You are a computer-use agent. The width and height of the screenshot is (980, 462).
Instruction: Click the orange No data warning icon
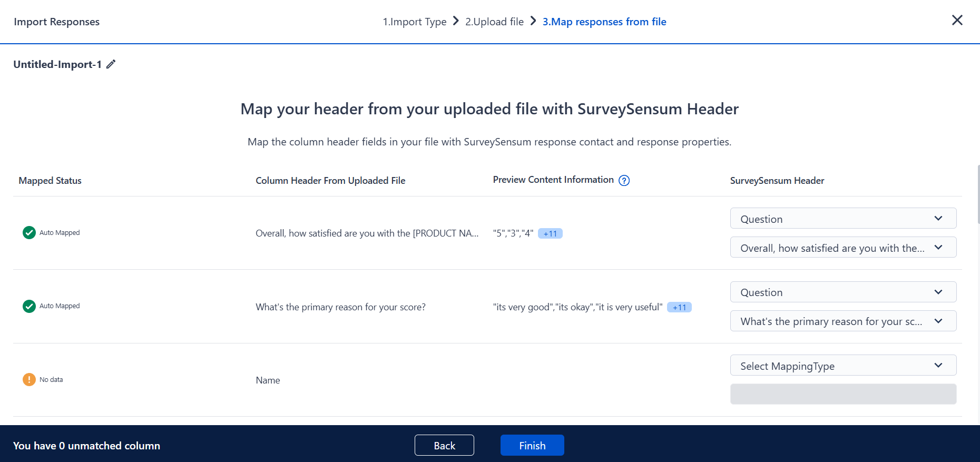pyautogui.click(x=29, y=379)
